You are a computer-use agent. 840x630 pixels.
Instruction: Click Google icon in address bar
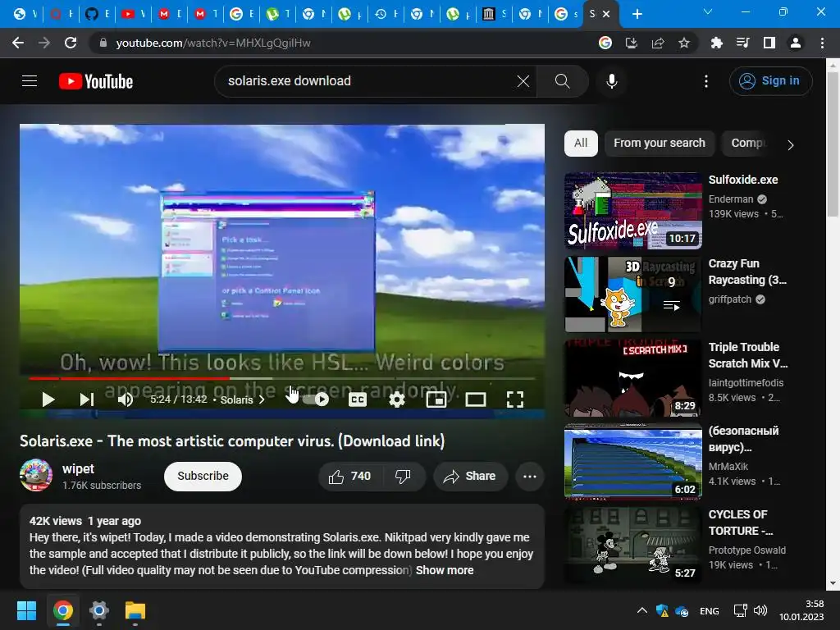coord(605,43)
